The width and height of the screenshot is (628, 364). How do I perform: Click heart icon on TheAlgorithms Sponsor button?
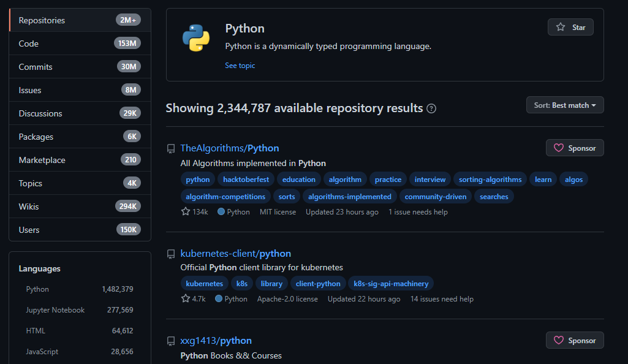coord(558,148)
